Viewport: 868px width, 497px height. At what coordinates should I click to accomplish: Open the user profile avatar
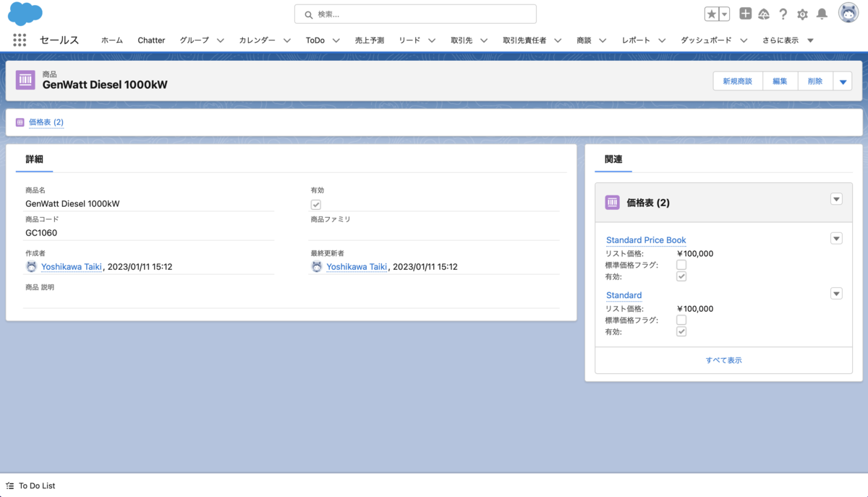848,13
